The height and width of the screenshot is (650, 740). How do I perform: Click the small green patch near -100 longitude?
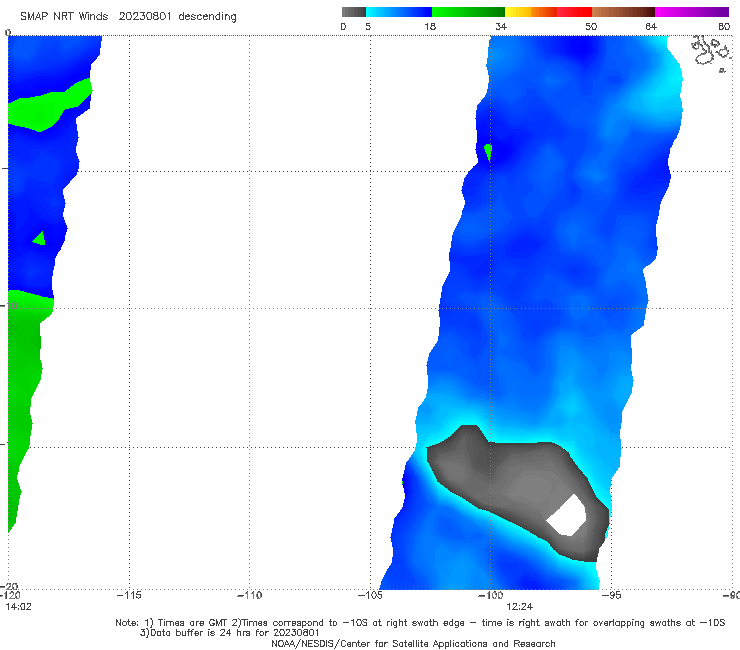coord(488,152)
